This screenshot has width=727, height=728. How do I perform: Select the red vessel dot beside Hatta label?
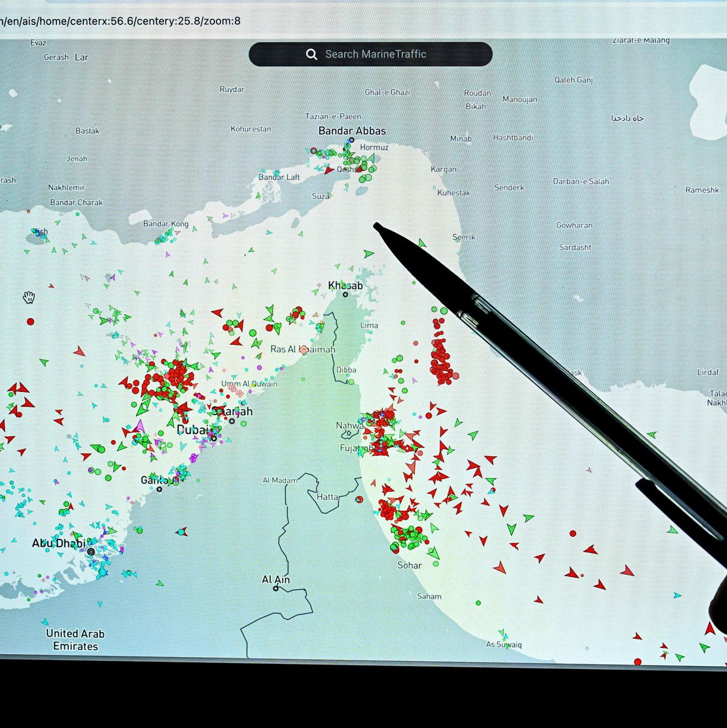click(359, 499)
